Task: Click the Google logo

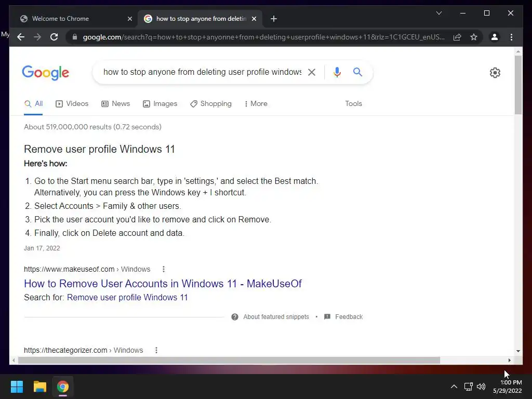Action: [46, 73]
